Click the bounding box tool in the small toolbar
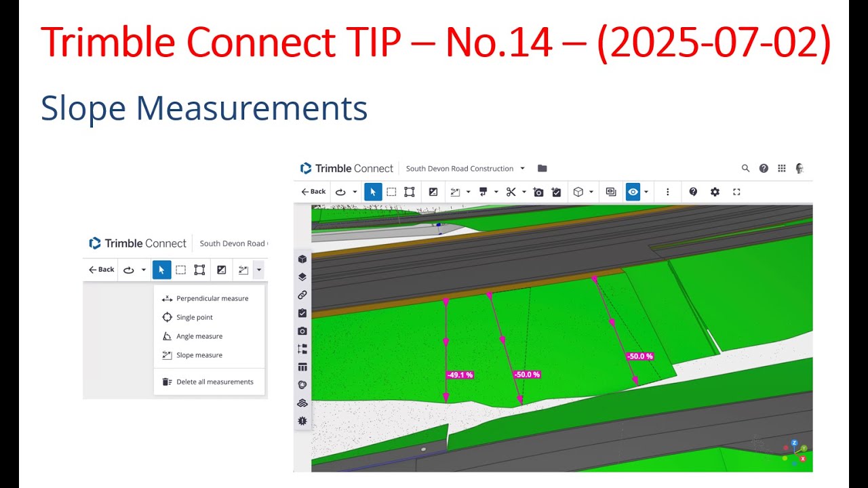Viewport: 868px width, 488px height. 199,270
